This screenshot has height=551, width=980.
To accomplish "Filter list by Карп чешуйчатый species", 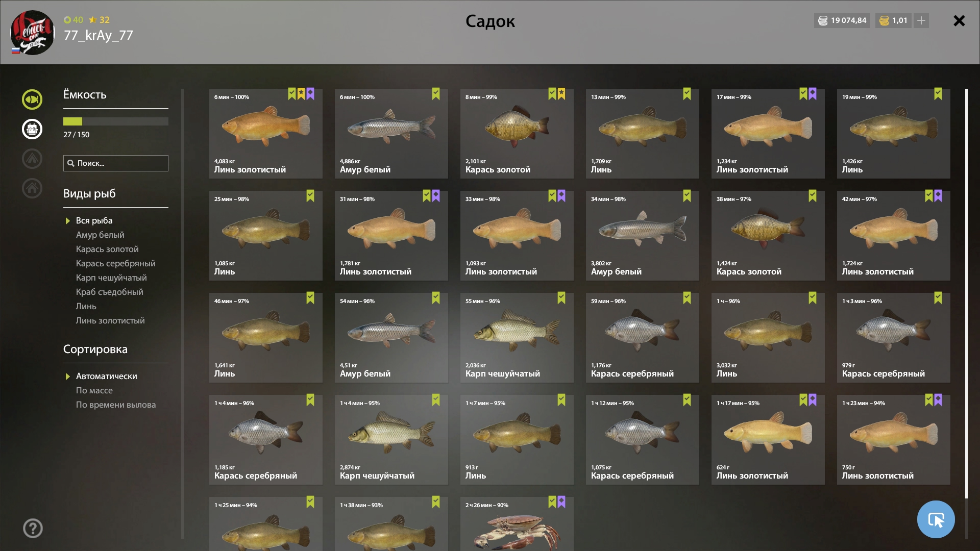I will pos(111,278).
